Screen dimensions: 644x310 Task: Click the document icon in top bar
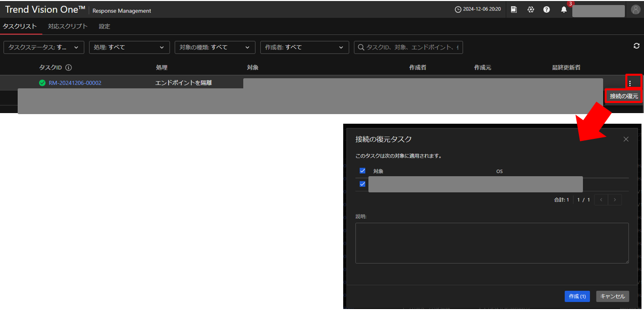tap(514, 10)
